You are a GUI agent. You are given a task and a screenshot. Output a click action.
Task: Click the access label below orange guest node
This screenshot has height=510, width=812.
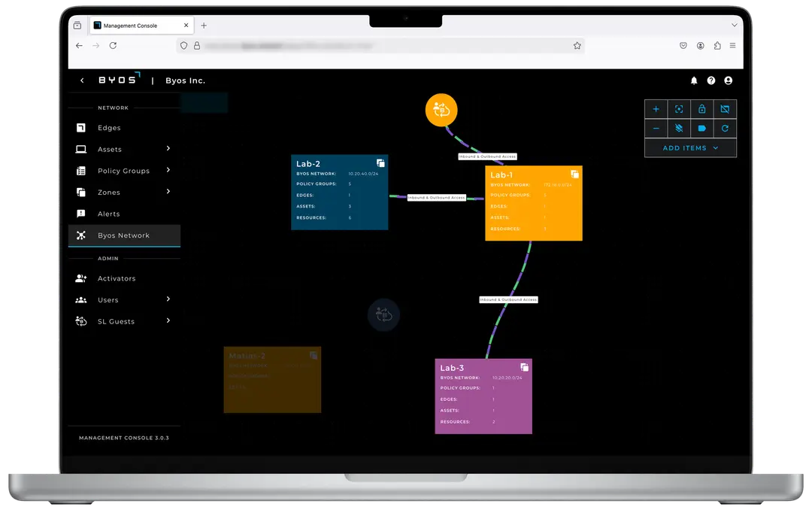tap(487, 156)
